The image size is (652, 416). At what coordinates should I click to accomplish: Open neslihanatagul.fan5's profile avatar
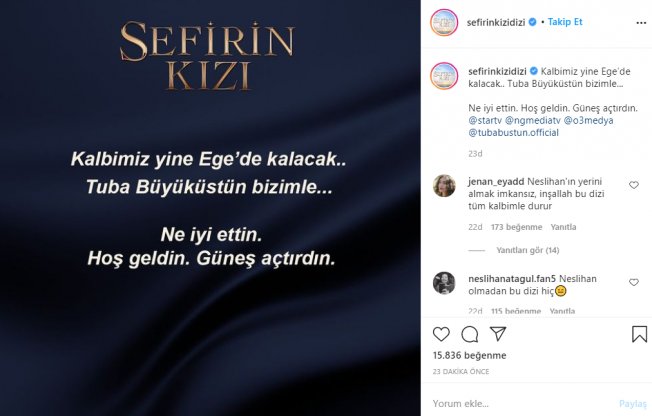444,283
